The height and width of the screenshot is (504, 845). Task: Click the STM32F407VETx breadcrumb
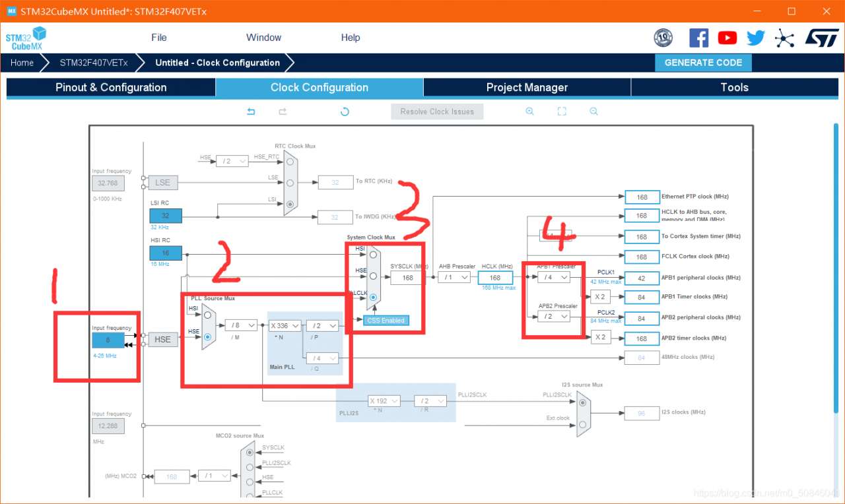click(x=94, y=63)
